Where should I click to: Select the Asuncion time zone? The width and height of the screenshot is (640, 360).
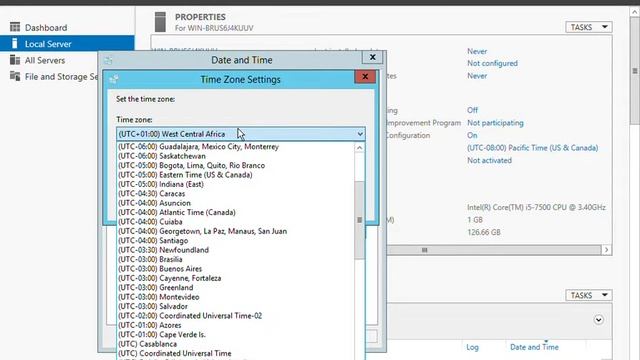[x=154, y=203]
